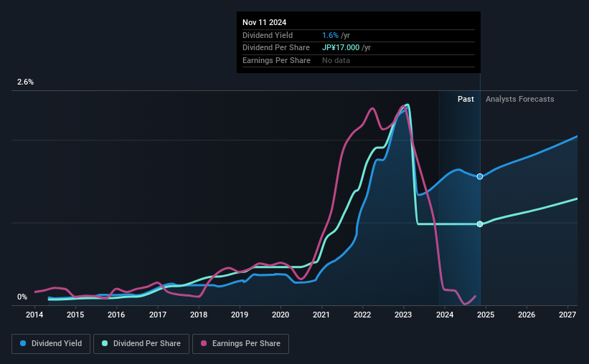Click the 2022 x-axis label
The height and width of the screenshot is (364, 589).
362,315
